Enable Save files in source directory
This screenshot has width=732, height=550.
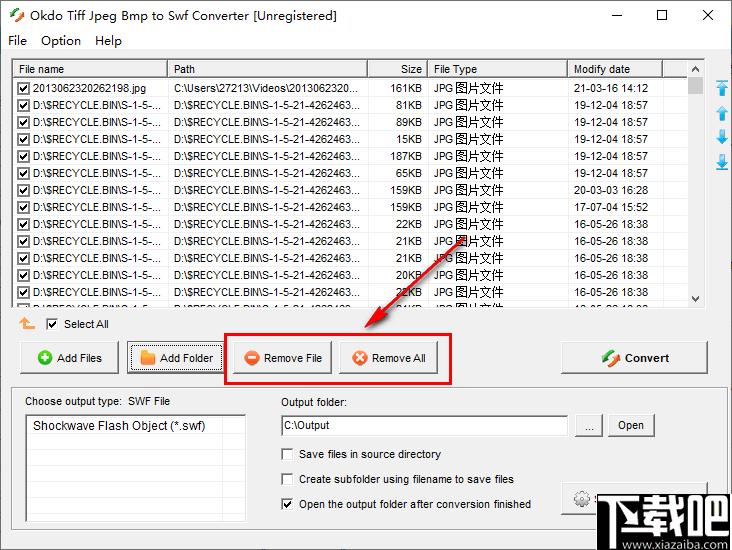[x=287, y=454]
